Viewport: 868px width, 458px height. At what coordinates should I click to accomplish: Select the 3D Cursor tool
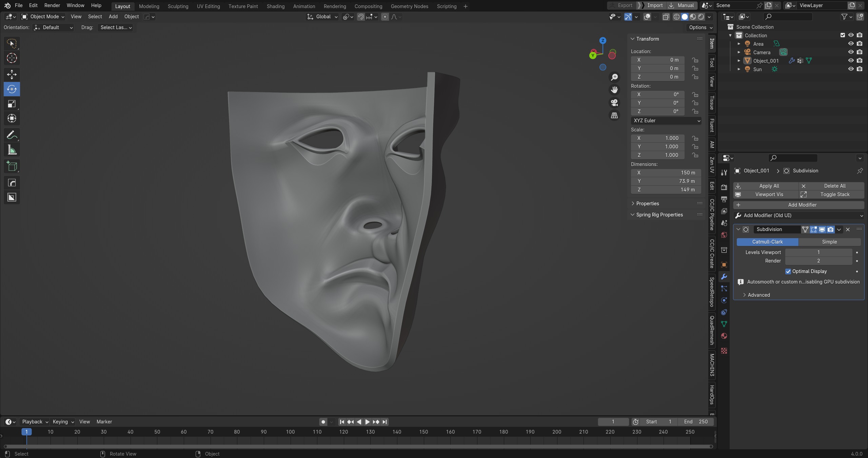pos(12,58)
